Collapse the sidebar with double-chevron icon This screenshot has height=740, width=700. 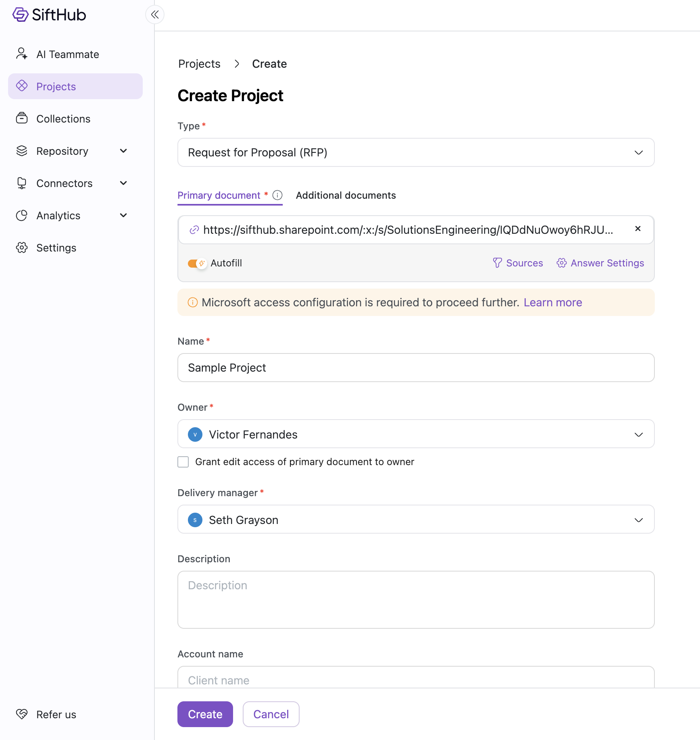pyautogui.click(x=155, y=15)
